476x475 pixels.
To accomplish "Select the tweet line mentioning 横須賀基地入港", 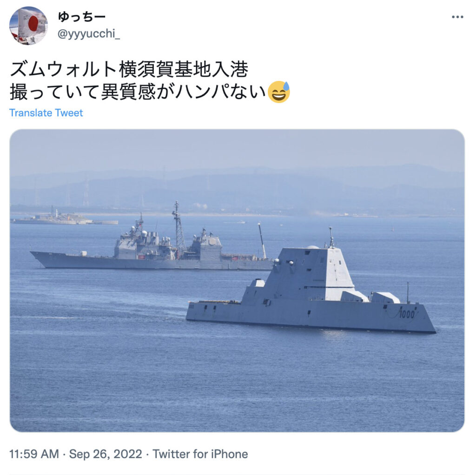I will [129, 69].
